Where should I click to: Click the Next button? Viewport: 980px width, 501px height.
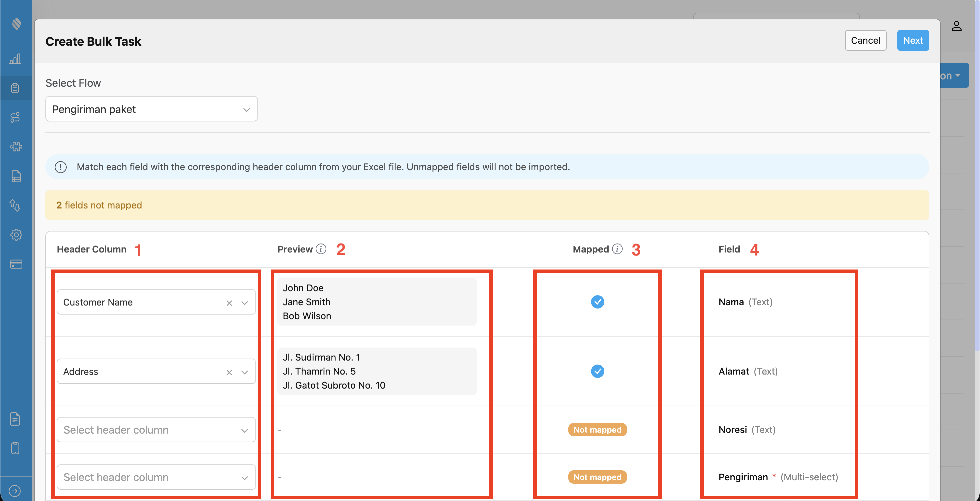tap(913, 40)
